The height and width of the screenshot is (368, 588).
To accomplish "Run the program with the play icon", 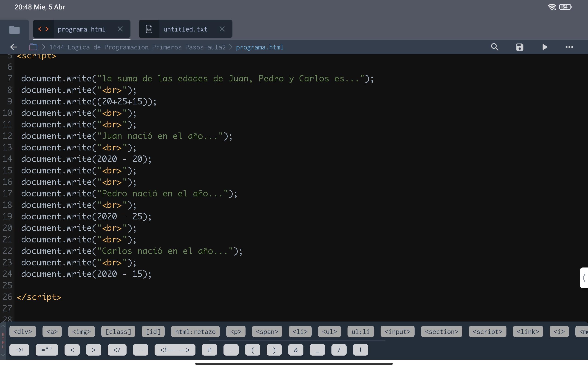I will [545, 47].
